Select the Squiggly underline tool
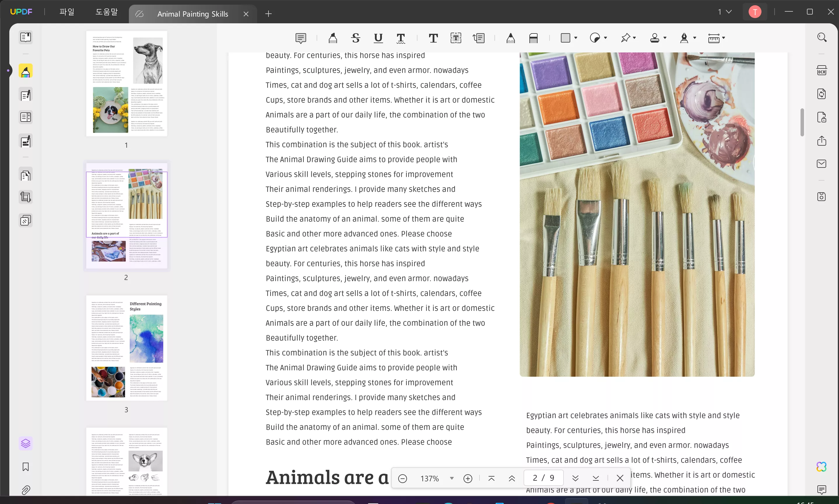Image resolution: width=839 pixels, height=504 pixels. (401, 38)
